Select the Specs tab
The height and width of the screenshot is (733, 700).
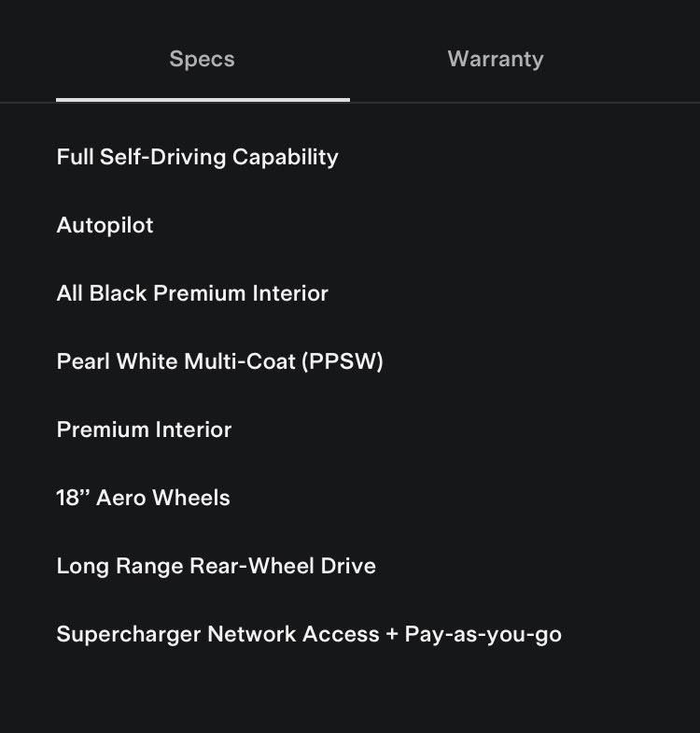coord(202,60)
